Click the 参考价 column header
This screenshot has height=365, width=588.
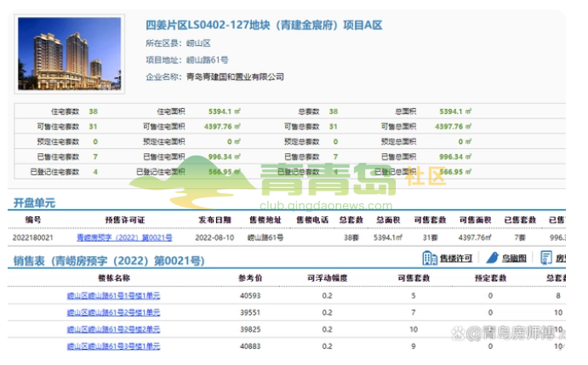point(250,278)
